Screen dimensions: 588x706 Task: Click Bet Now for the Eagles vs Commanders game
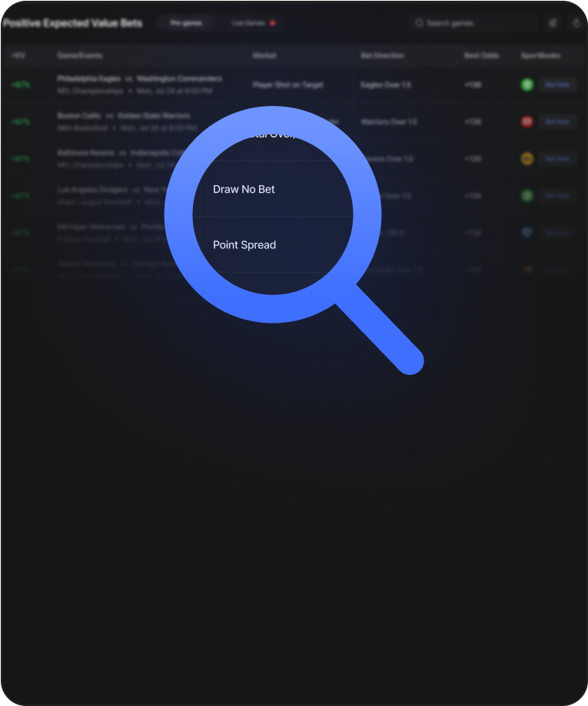[x=558, y=85]
